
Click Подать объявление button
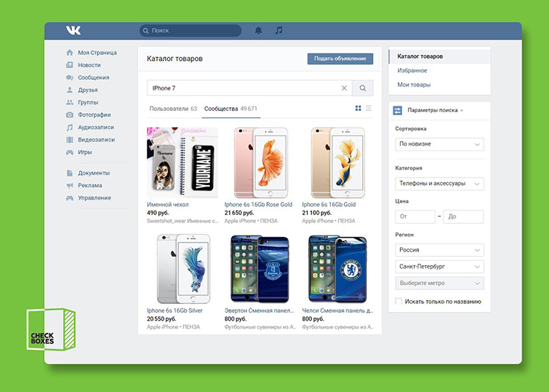coord(340,59)
